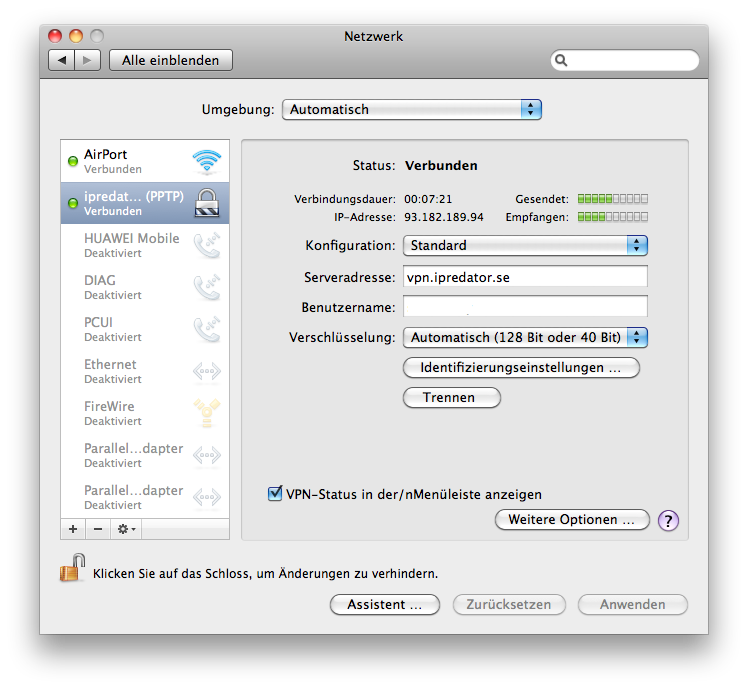Click the green status dot next to AirPort
Viewport: 748px width, 689px height.
[x=73, y=161]
